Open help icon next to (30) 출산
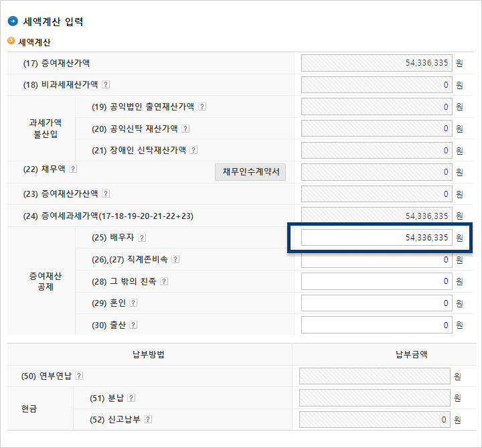482x448 pixels. point(133,325)
